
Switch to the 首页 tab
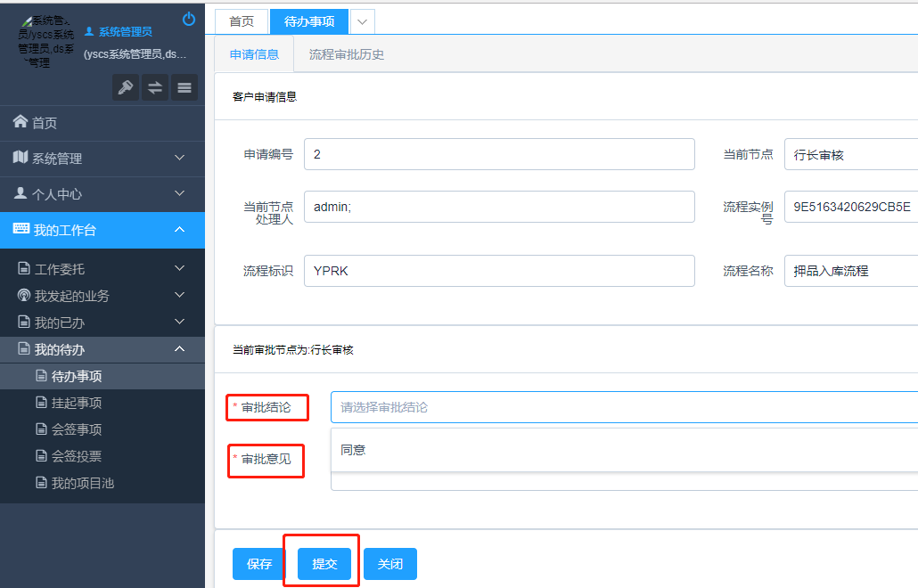pos(241,20)
